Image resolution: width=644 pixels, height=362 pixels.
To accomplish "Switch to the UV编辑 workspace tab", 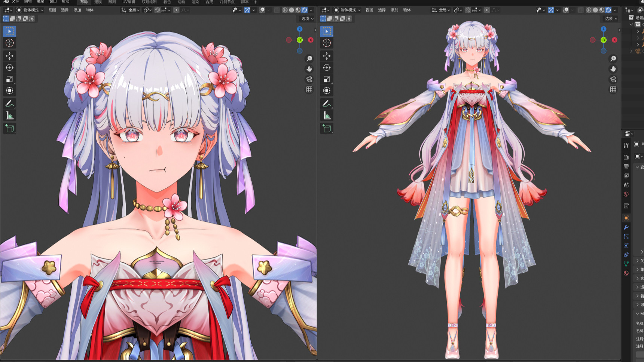I will coord(129,2).
